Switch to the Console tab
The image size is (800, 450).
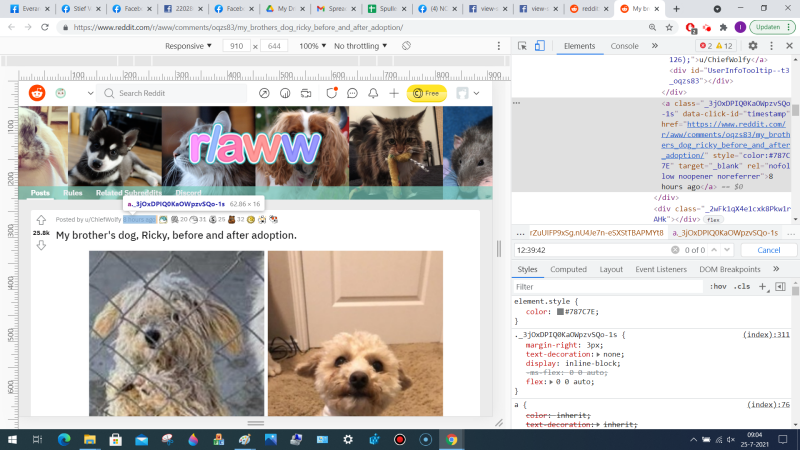click(x=624, y=46)
